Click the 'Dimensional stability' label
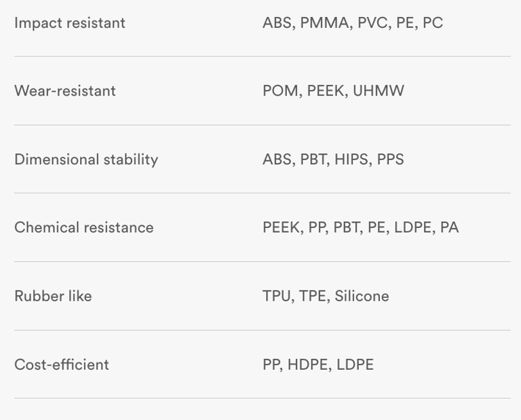Viewport: 521px width, 420px height. coord(86,159)
